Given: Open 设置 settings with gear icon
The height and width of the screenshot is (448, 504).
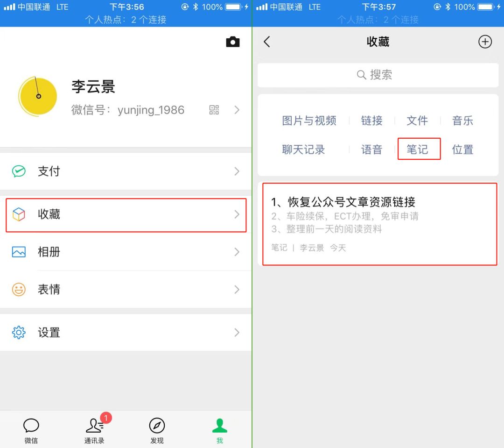Looking at the screenshot, I should pyautogui.click(x=126, y=333).
